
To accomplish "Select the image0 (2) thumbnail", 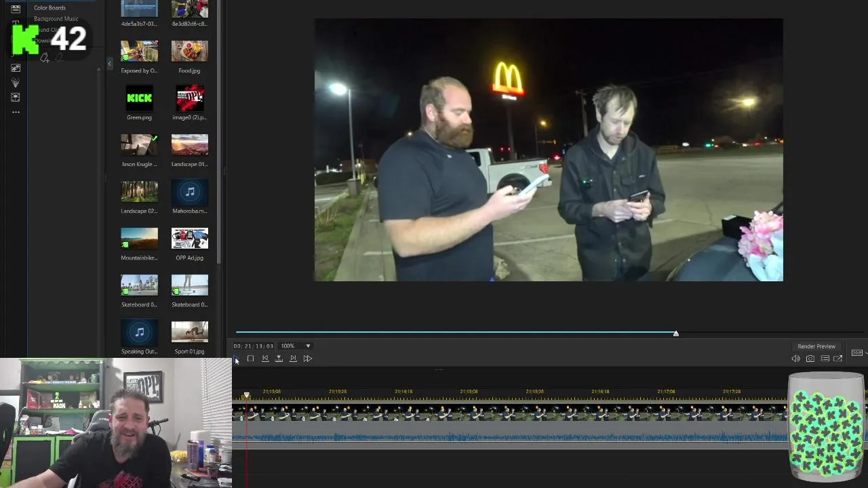I will (x=190, y=98).
